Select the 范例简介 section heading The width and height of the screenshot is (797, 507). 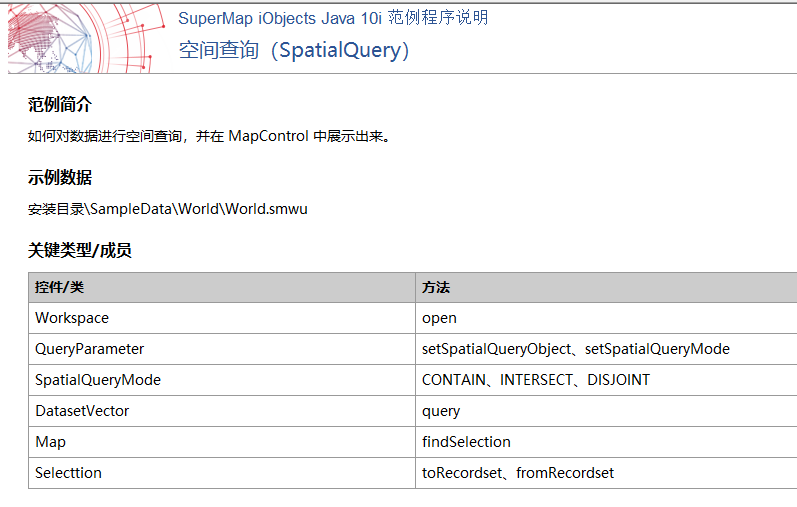click(60, 105)
